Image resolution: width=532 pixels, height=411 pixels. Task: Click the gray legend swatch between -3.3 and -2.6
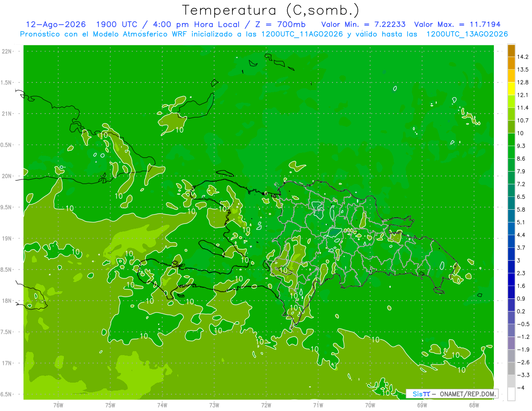[511, 368]
